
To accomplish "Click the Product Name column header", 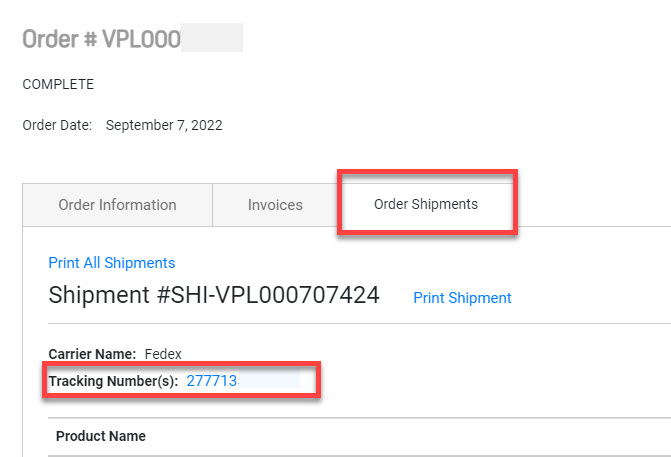I will tap(101, 436).
